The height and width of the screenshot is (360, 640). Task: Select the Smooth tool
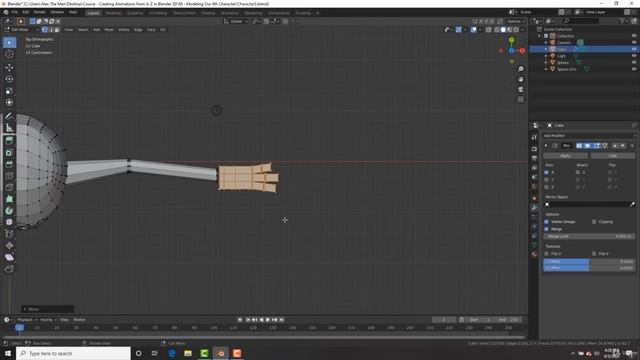click(9, 222)
